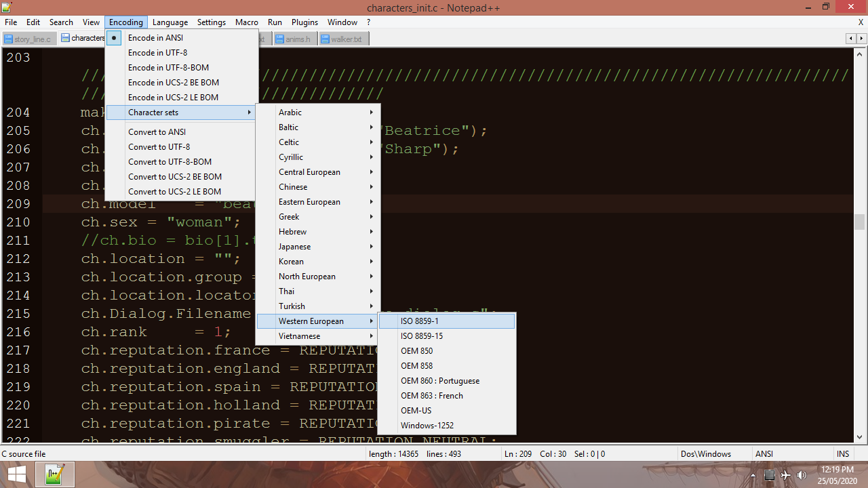The image size is (868, 488).
Task: Select OEM 858 encoding
Action: pos(447,366)
